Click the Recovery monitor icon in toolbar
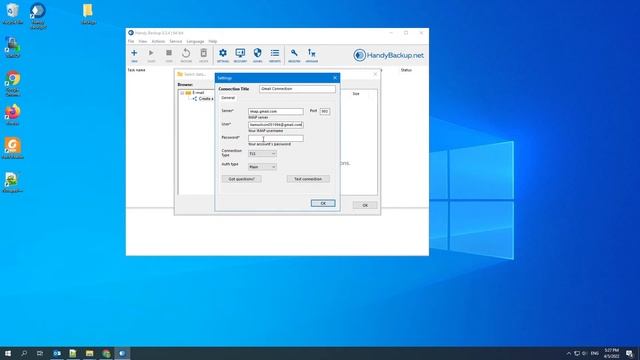Screen dimensions: 640x360 point(240,53)
